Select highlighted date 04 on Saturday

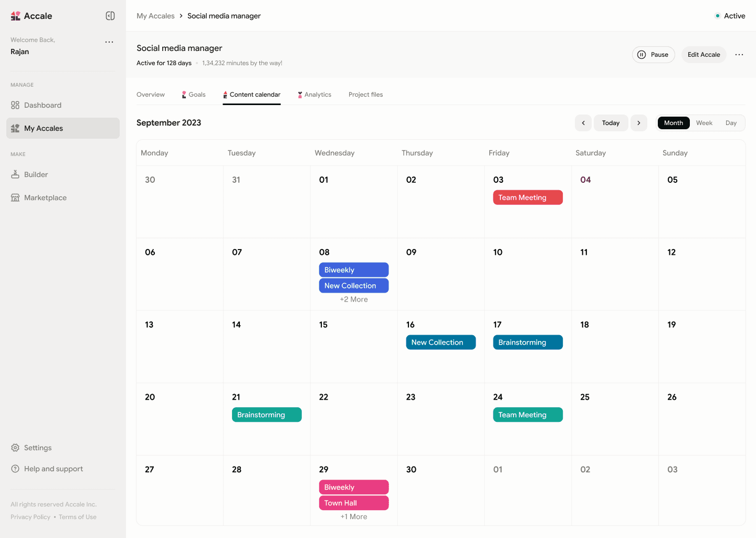[585, 180]
